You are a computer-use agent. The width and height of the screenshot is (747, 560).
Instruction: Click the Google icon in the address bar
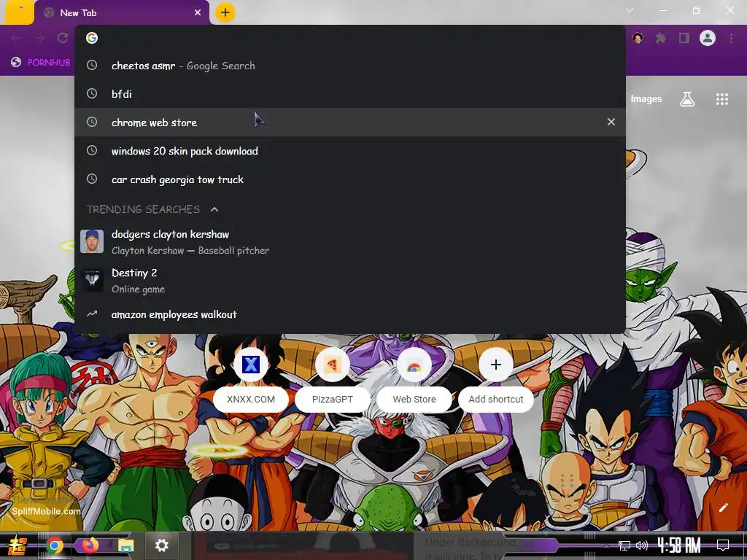[92, 38]
